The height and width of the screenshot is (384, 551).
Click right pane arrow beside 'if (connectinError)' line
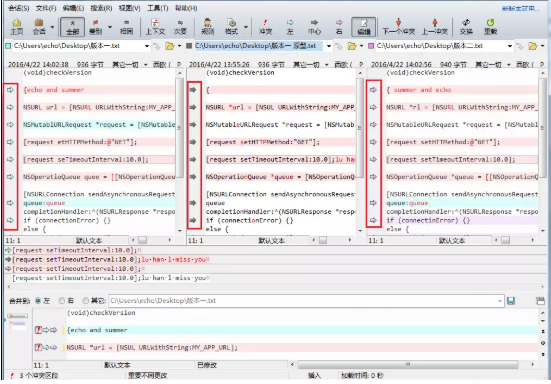pos(373,220)
